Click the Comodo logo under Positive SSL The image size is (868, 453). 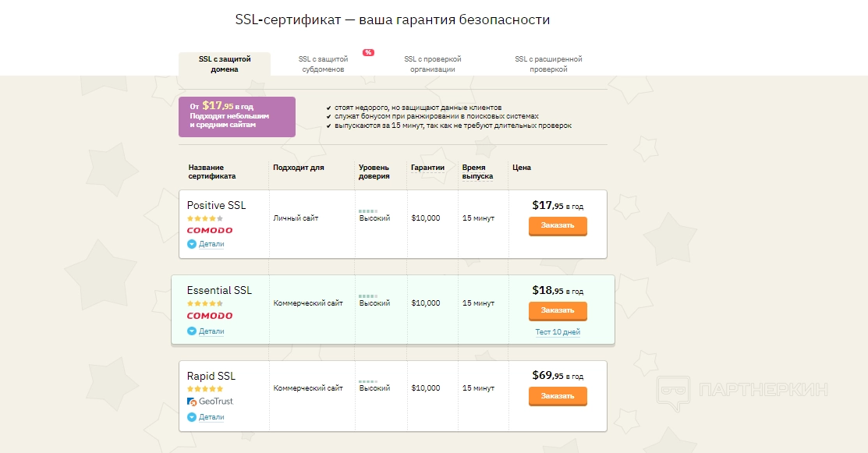click(210, 231)
